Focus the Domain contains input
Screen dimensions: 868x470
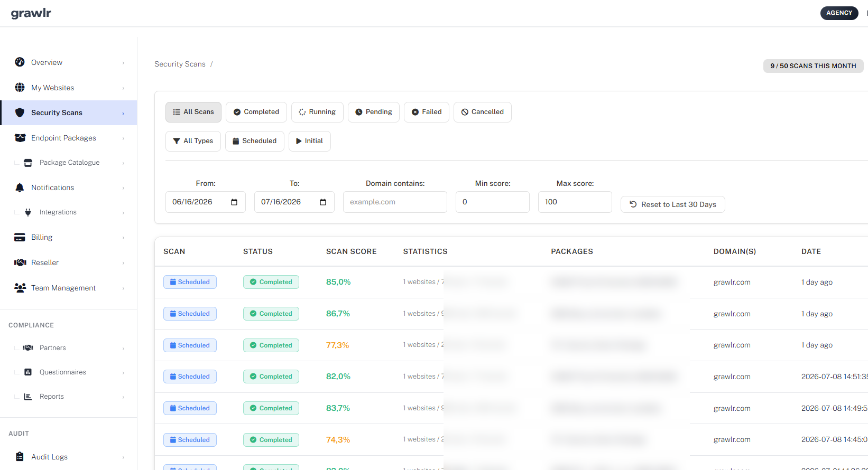(x=395, y=202)
